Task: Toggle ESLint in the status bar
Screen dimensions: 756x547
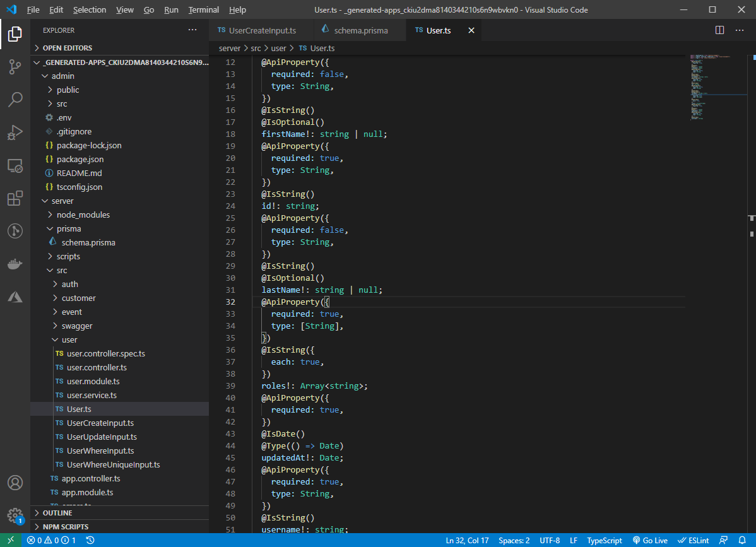Action: click(694, 541)
